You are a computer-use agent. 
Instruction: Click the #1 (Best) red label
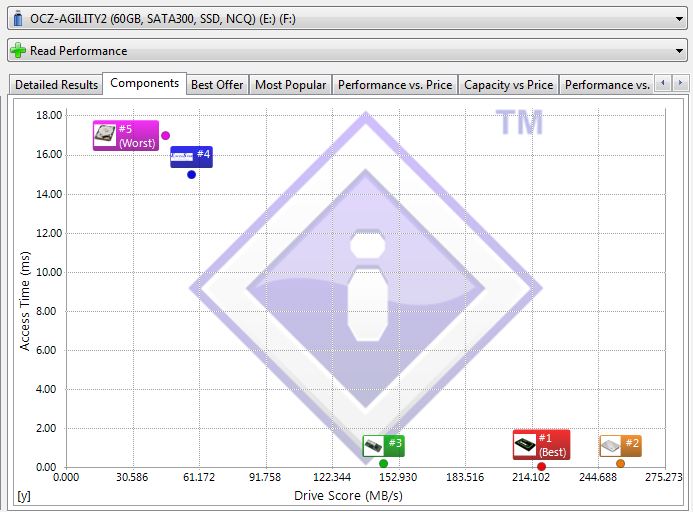coord(541,445)
